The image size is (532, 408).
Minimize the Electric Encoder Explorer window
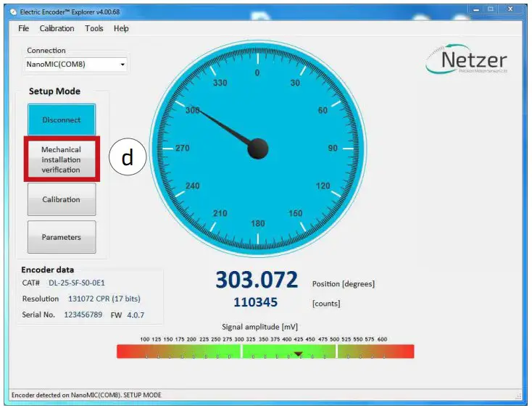[476, 10]
